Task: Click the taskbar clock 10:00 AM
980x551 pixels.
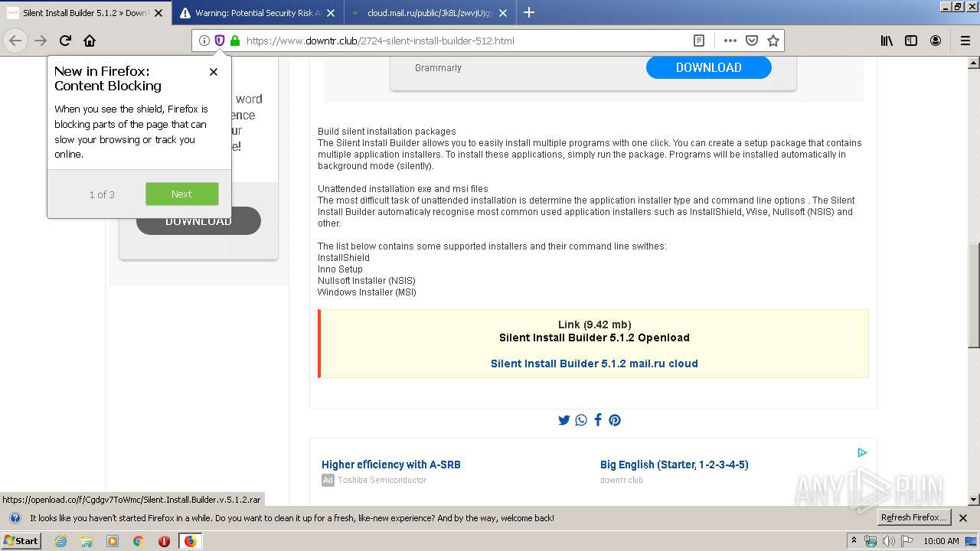Action: point(941,541)
